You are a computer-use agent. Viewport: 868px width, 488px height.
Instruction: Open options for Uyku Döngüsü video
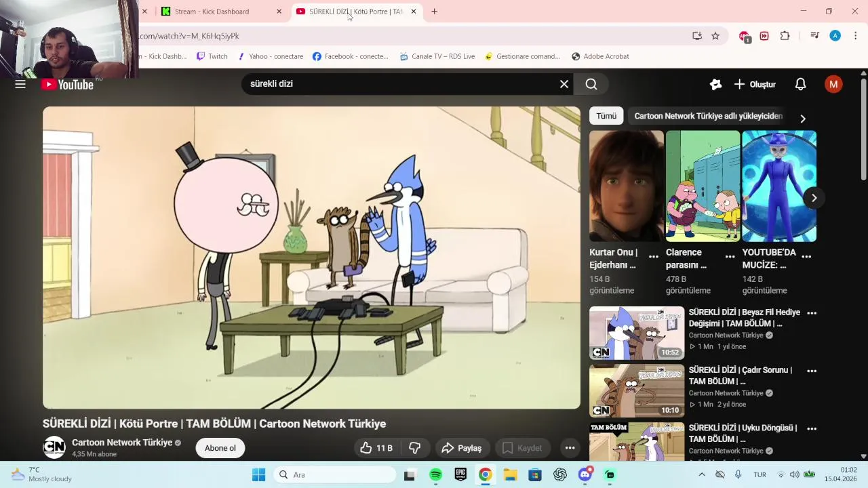click(812, 428)
